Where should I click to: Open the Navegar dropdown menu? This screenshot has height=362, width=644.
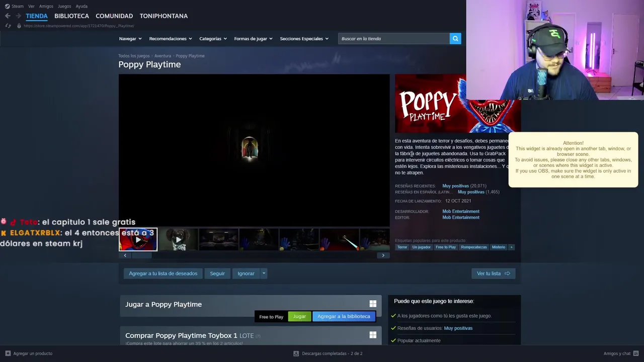[x=130, y=39]
